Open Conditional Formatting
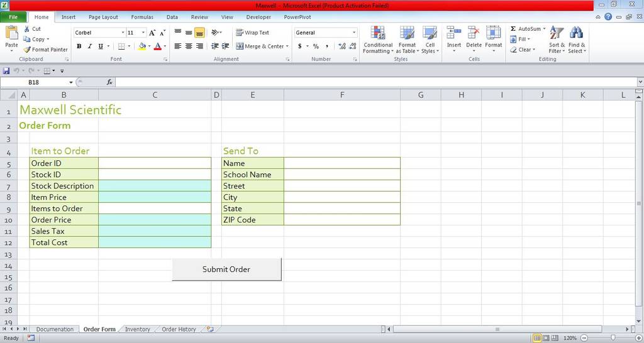644x343 pixels. [x=378, y=40]
